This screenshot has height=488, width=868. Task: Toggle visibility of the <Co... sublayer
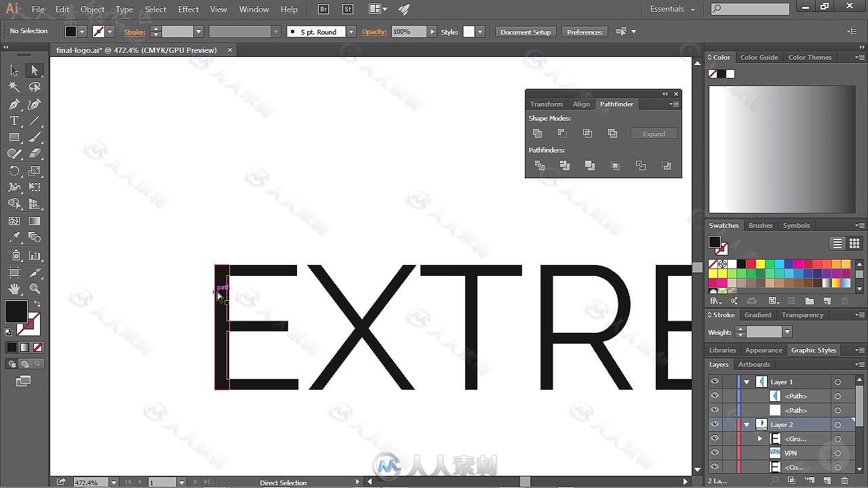point(715,467)
